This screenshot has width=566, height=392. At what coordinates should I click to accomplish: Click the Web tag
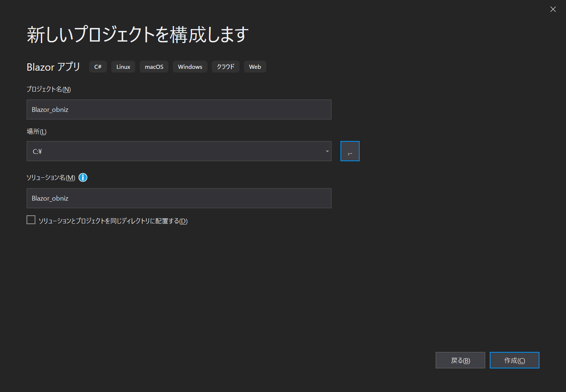pos(255,67)
